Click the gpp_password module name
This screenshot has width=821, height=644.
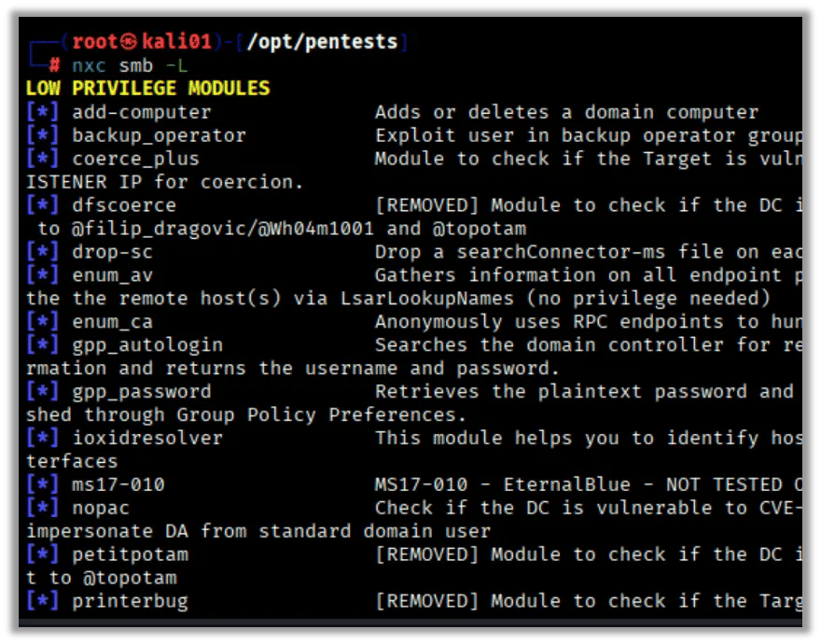coord(142,392)
